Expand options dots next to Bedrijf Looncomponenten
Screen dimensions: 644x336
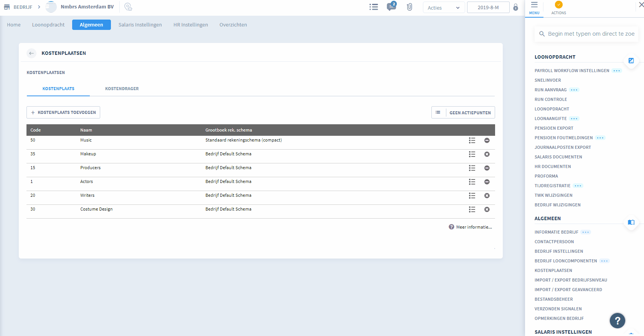[x=604, y=261]
